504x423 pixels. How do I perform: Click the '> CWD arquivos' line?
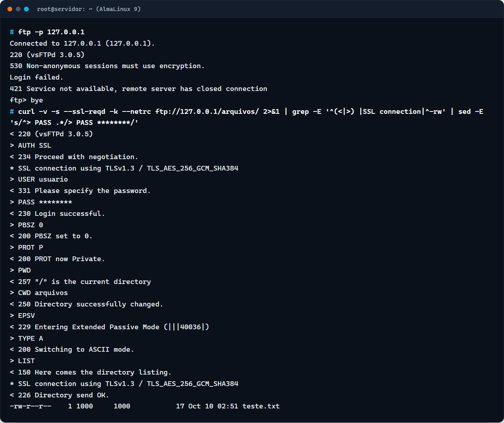point(39,293)
